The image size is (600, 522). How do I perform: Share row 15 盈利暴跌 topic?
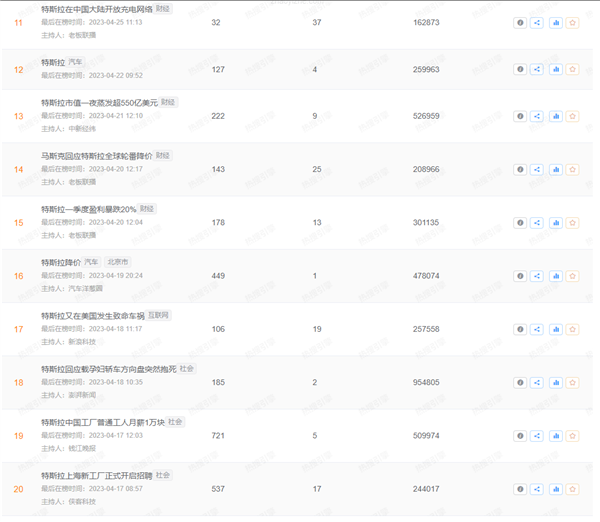[x=537, y=223]
